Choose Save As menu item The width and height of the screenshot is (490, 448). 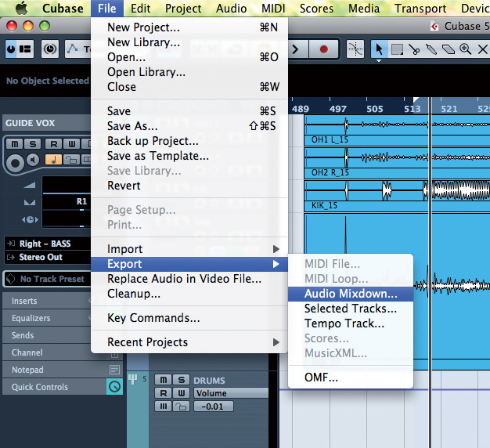point(189,126)
